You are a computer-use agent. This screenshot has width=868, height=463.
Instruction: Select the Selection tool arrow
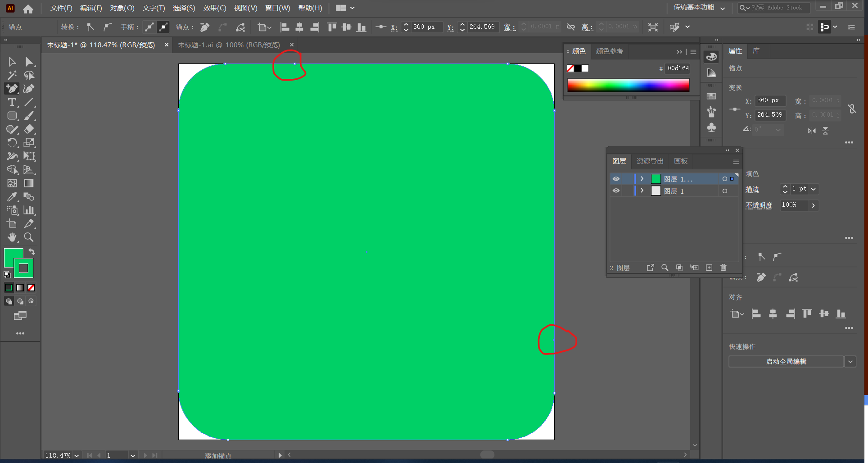coord(12,62)
